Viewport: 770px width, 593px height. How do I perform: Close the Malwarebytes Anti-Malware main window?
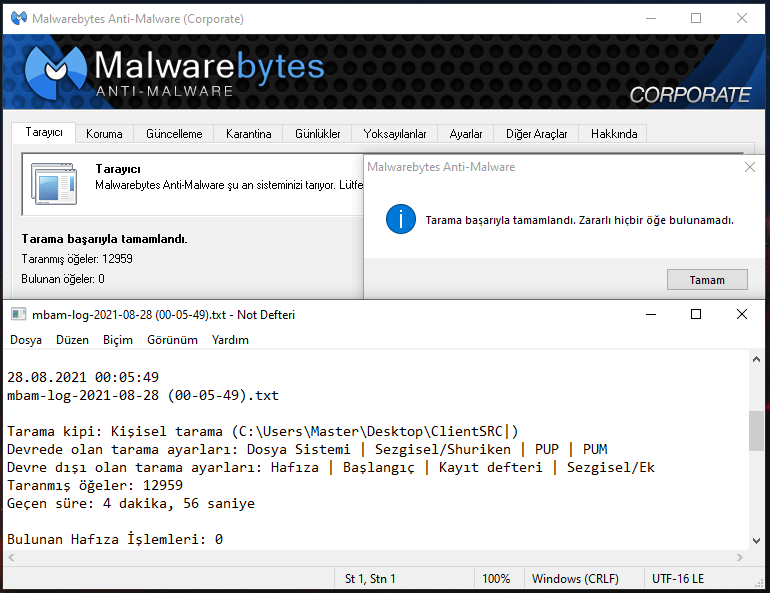coord(742,19)
